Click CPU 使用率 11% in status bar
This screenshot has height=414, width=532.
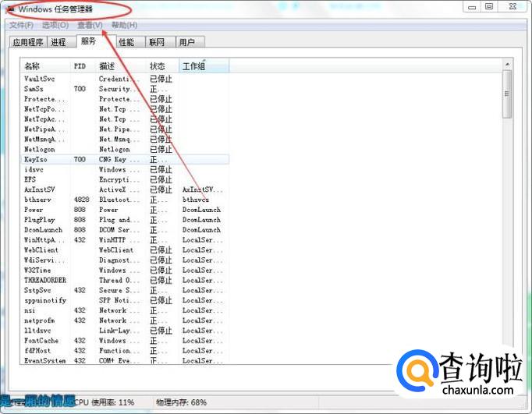point(105,402)
